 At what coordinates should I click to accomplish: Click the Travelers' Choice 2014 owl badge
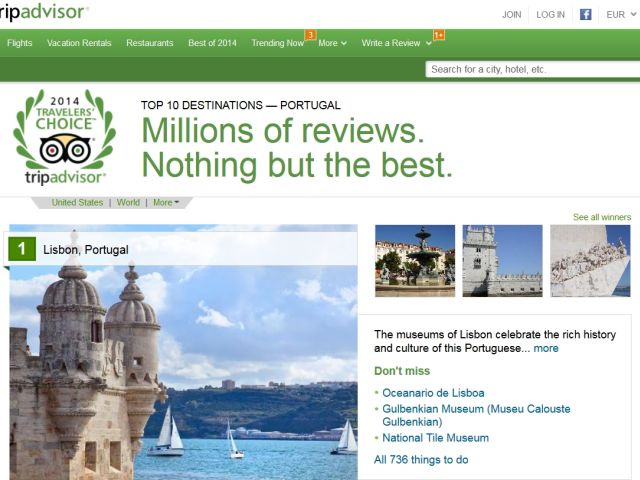coord(64,137)
